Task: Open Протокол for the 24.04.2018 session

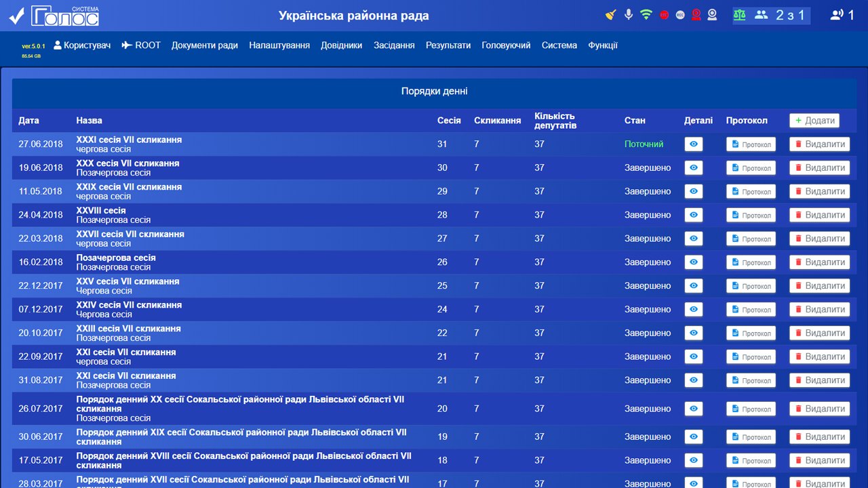Action: pos(751,216)
